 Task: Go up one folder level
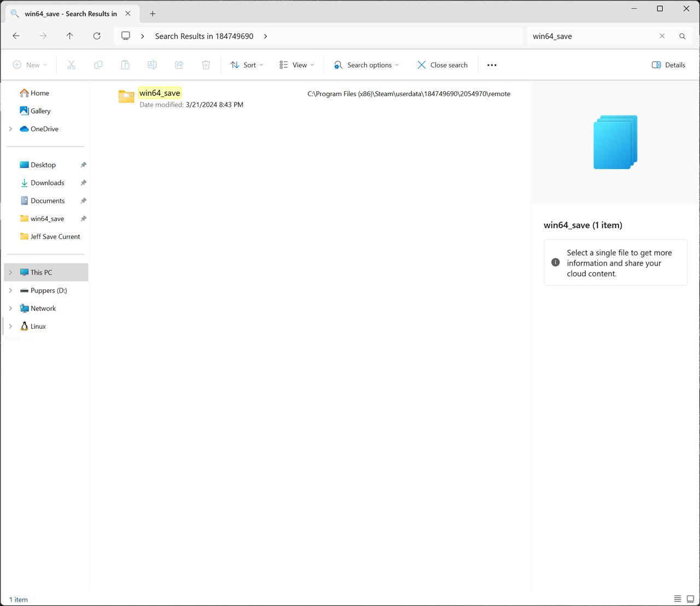70,36
